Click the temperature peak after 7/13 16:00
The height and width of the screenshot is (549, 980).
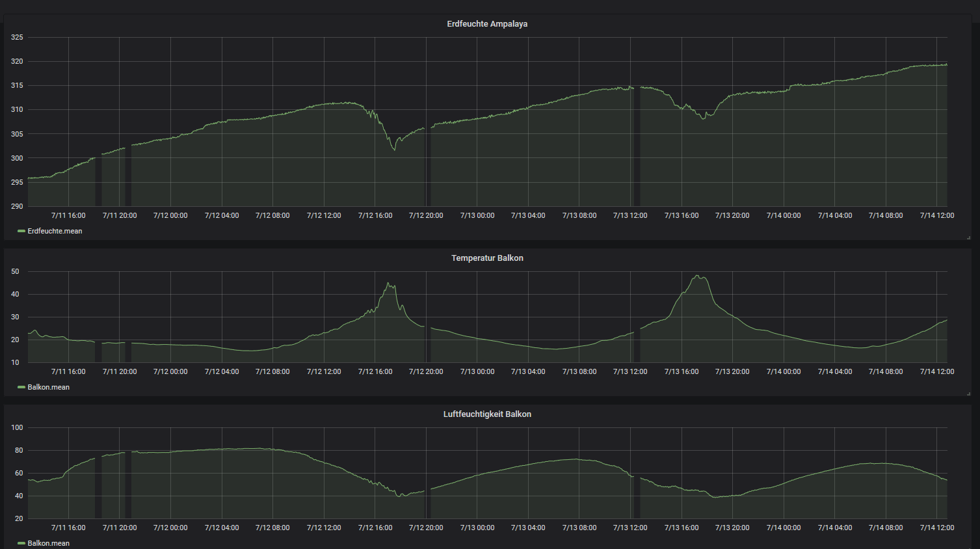698,276
